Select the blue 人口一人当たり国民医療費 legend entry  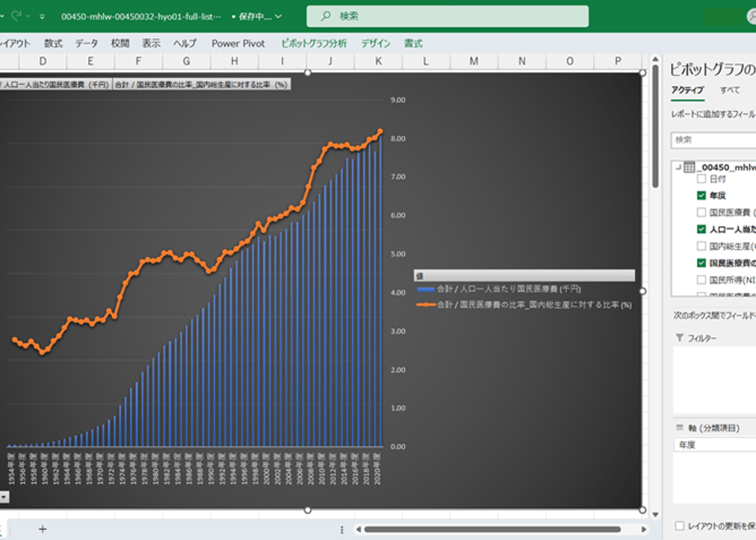499,290
